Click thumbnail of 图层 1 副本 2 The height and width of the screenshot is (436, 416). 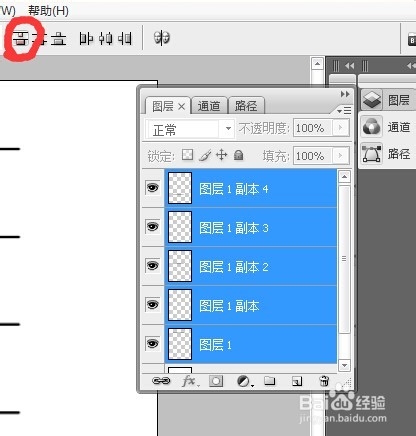(180, 266)
